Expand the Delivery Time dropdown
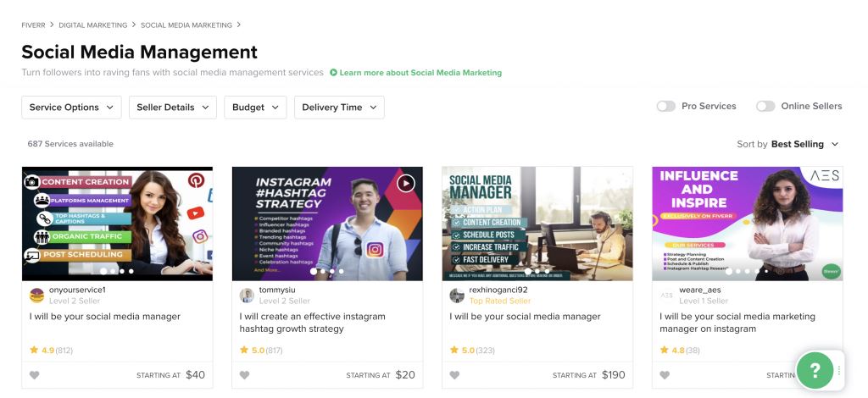 click(x=339, y=108)
